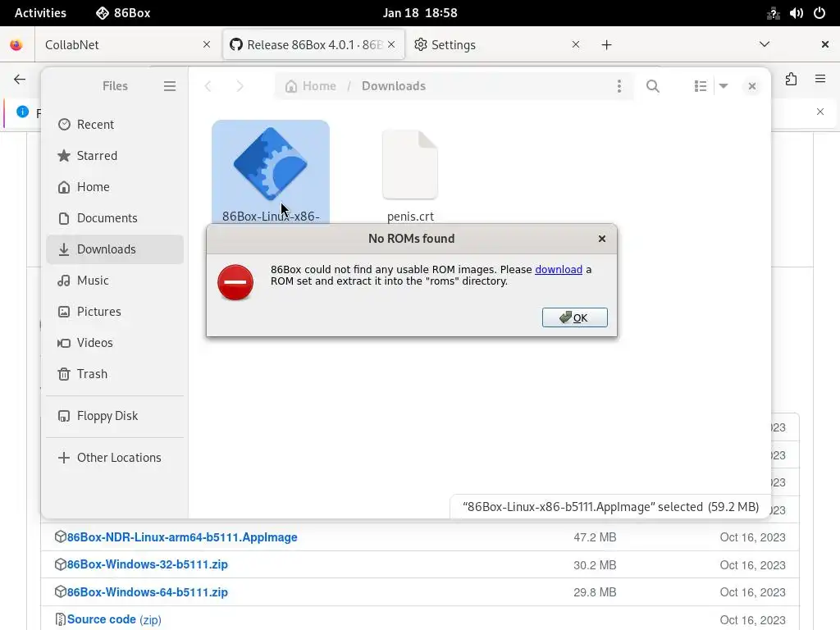Close the CollabNet tab
The image size is (840, 630).
pos(207,44)
